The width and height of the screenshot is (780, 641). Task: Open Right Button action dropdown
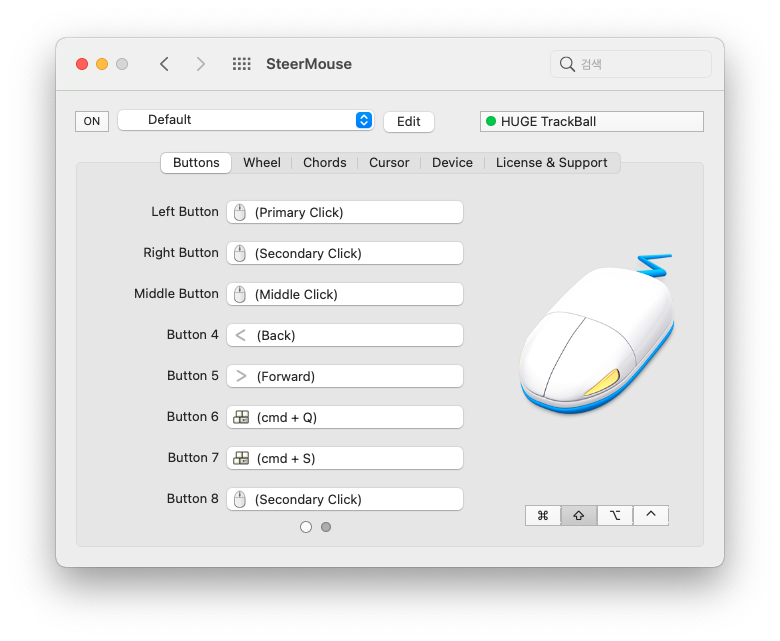pyautogui.click(x=345, y=253)
